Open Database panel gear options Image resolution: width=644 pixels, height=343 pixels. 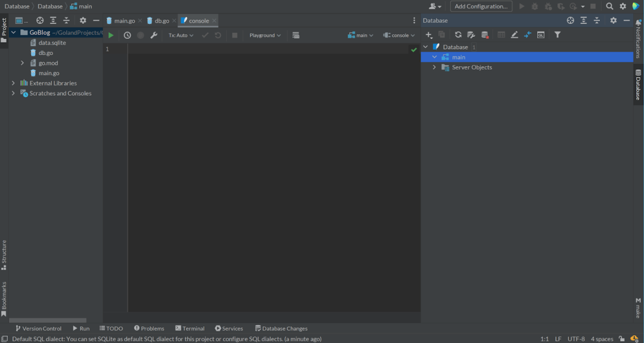613,20
